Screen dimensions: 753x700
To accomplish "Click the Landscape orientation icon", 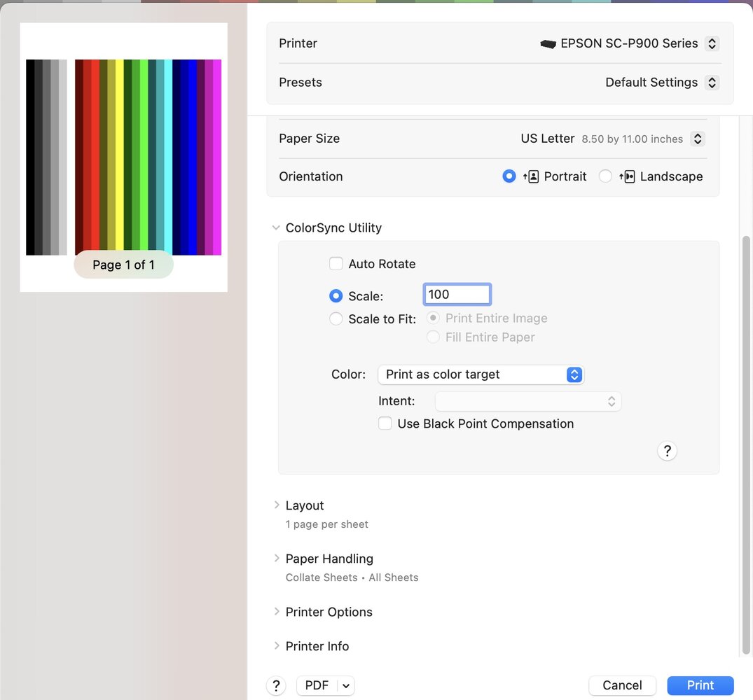I will point(627,176).
